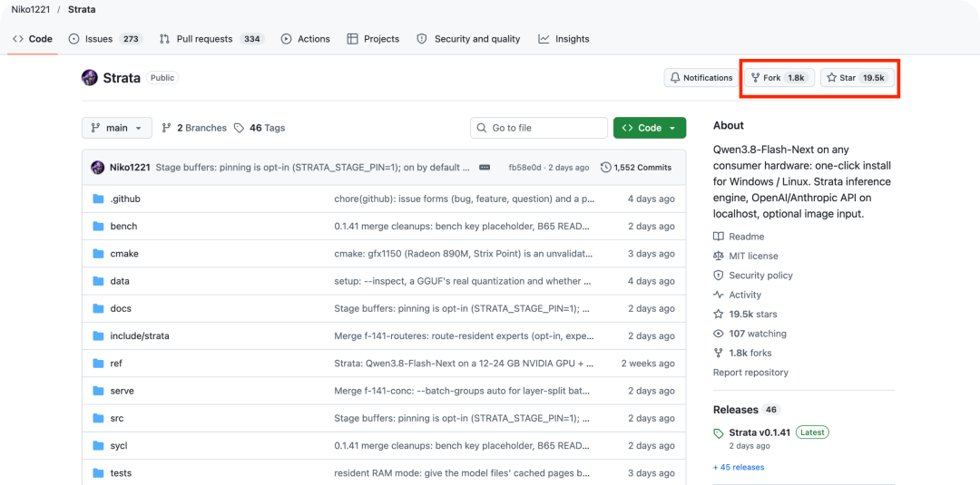The height and width of the screenshot is (485, 980).
Task: Click the Activity pulse icon
Action: coord(719,295)
